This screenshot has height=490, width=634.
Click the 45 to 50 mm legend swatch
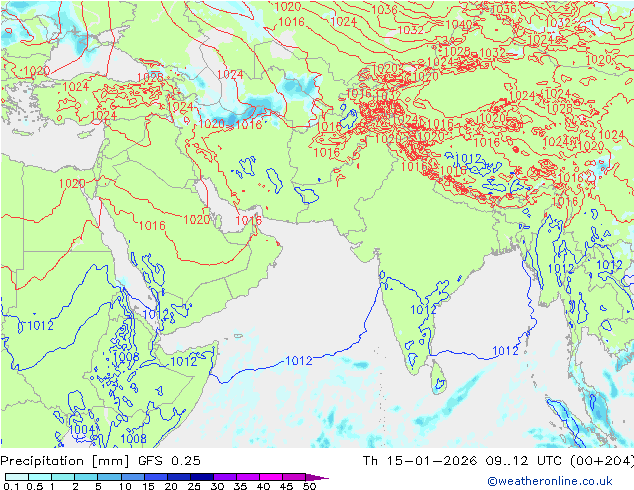(294, 477)
